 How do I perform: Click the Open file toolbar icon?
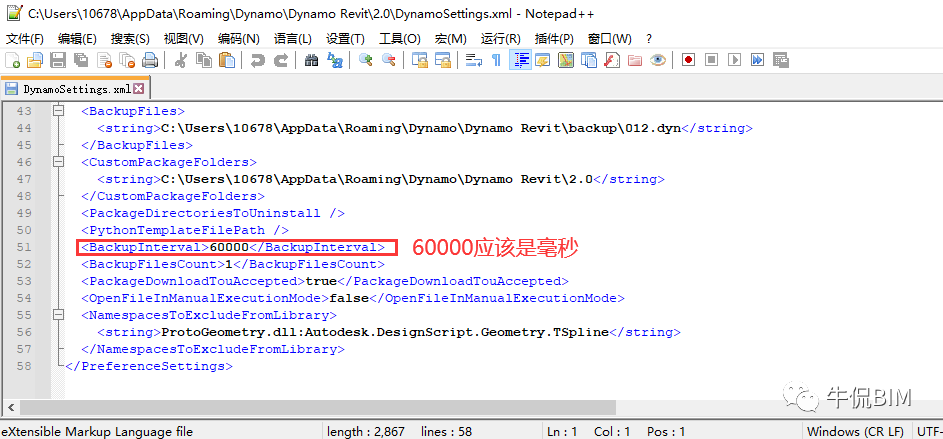(x=35, y=60)
